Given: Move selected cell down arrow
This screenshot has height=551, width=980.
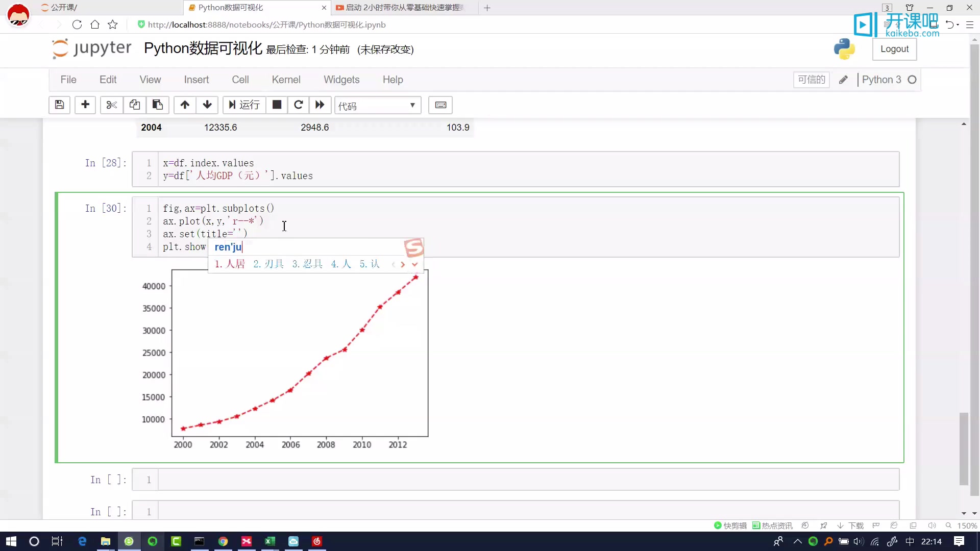Looking at the screenshot, I should coord(207,105).
